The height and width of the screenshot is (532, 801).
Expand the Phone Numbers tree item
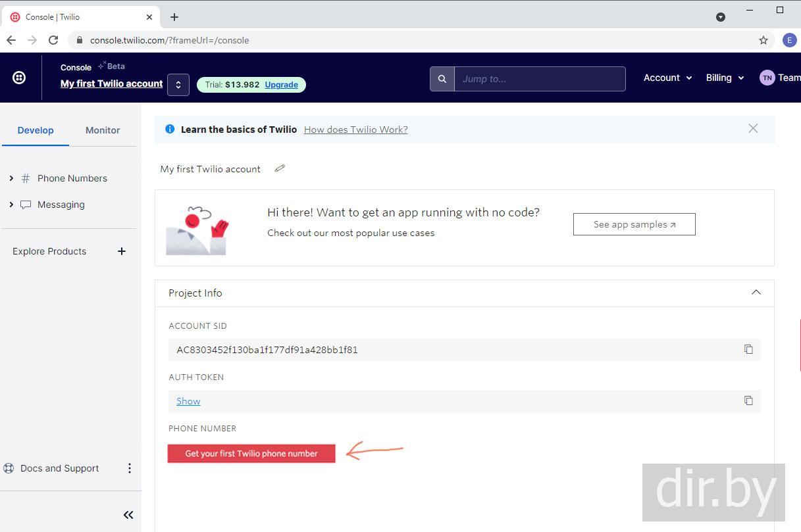tap(11, 178)
